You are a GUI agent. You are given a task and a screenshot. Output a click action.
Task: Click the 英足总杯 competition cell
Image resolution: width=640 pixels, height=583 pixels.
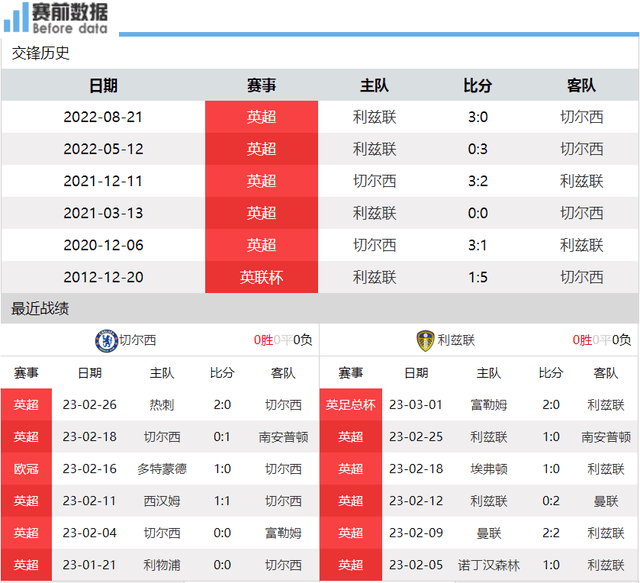(x=351, y=405)
